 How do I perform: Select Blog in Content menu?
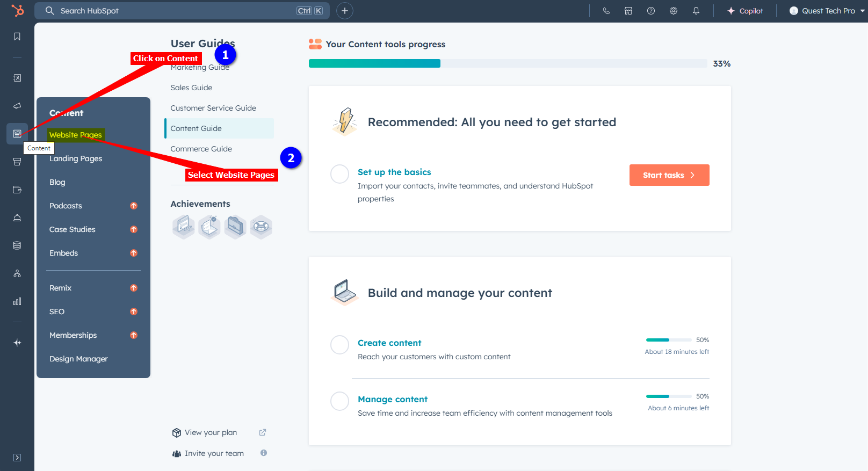tap(57, 182)
